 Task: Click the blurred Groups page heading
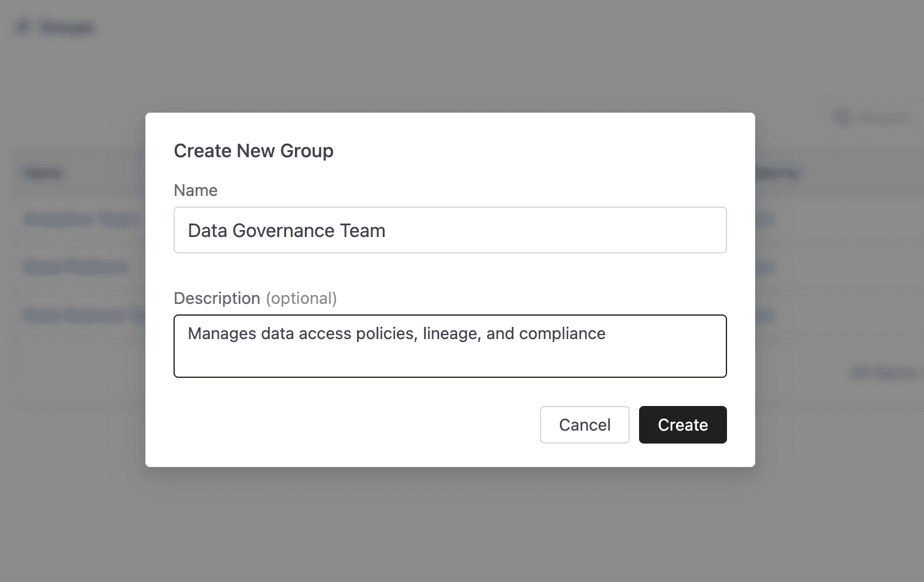(67, 28)
